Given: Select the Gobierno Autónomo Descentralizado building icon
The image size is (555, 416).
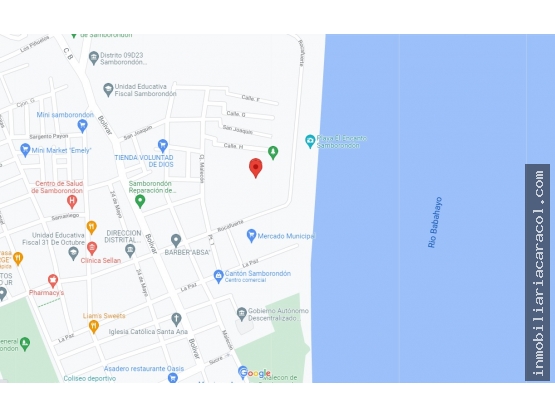Looking at the screenshot, I should [242, 314].
